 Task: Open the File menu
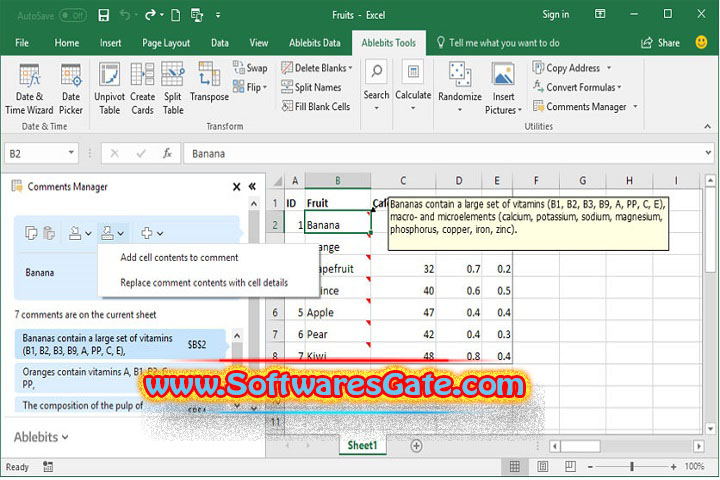click(x=22, y=43)
